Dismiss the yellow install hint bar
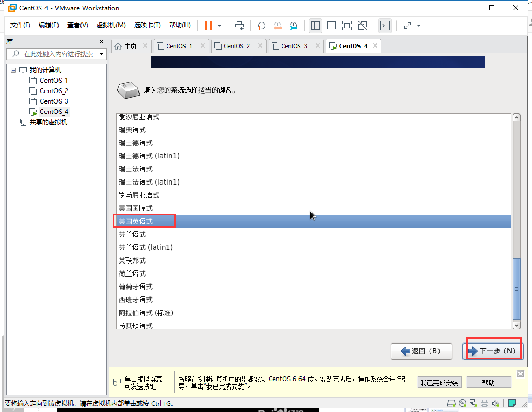The image size is (532, 412). tap(521, 374)
